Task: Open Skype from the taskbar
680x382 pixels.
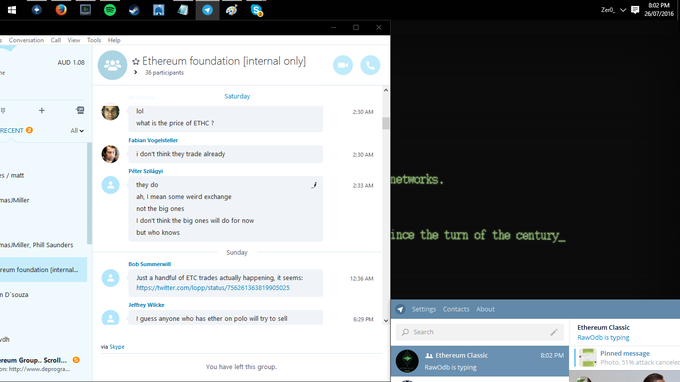Action: (256, 10)
